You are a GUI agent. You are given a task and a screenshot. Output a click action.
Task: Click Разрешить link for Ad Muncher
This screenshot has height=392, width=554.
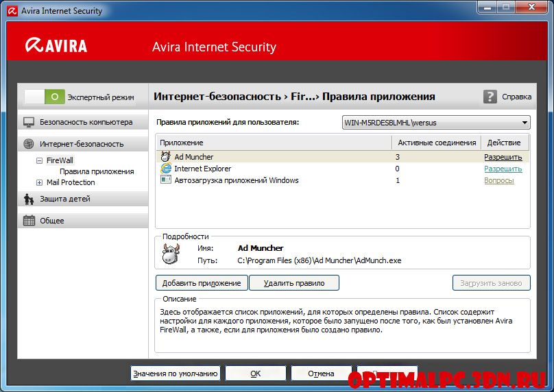pos(503,157)
